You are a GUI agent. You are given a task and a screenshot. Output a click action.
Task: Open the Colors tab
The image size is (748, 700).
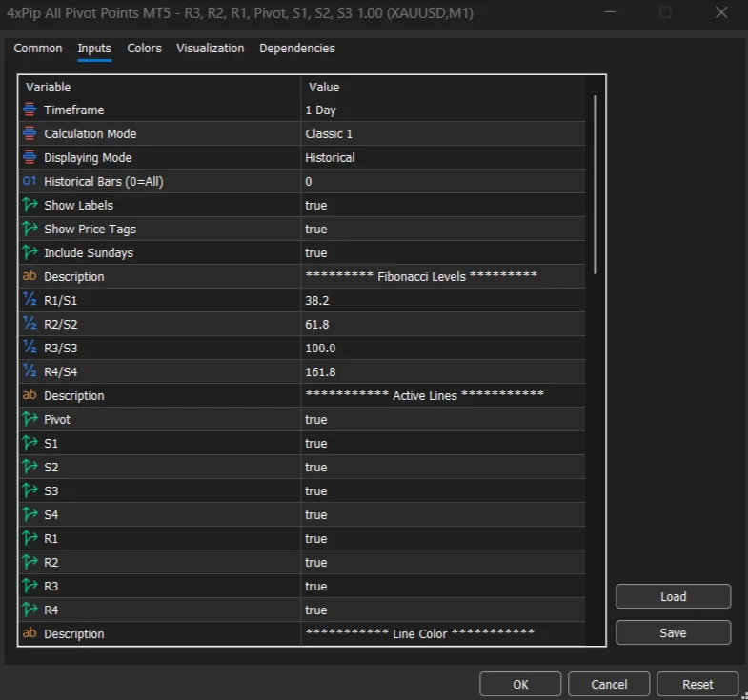pos(144,49)
